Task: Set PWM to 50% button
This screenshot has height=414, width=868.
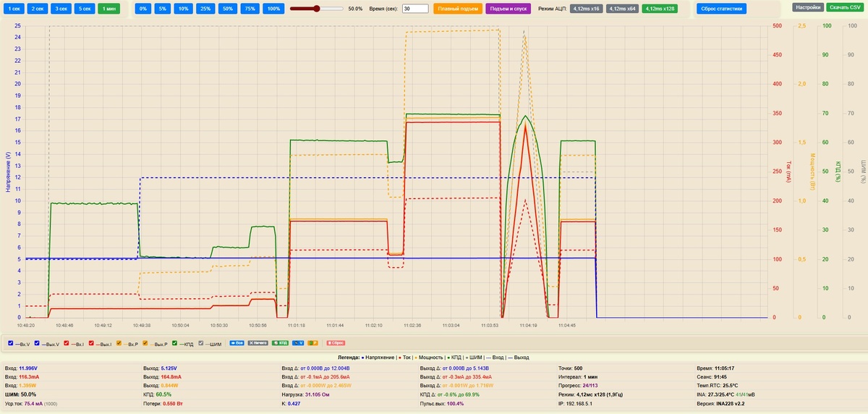Action: pos(228,9)
